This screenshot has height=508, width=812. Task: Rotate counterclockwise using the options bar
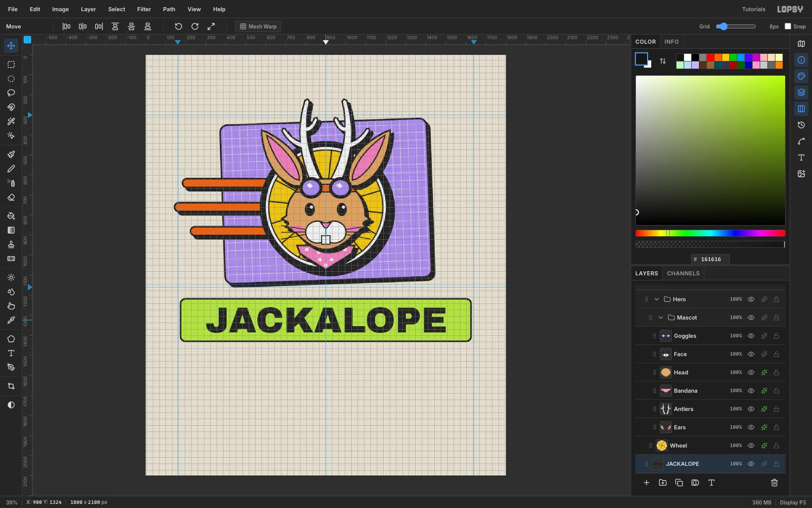coord(179,26)
